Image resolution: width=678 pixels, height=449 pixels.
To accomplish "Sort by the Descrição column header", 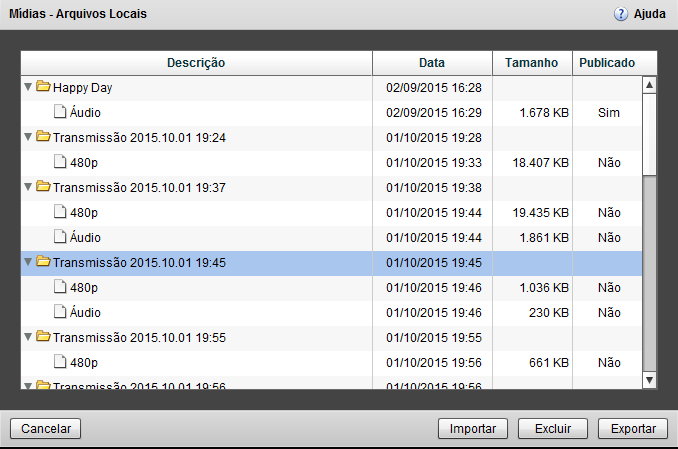I will (x=196, y=63).
